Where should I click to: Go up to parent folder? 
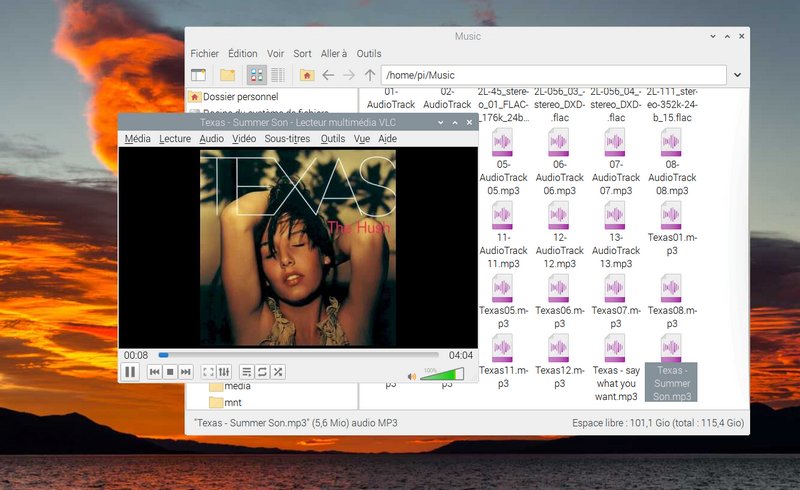tap(370, 75)
